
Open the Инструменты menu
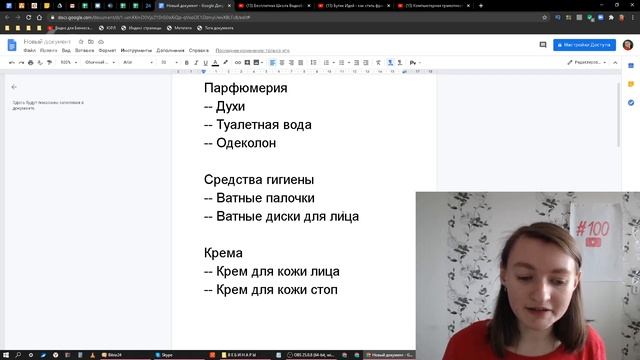pyautogui.click(x=136, y=50)
